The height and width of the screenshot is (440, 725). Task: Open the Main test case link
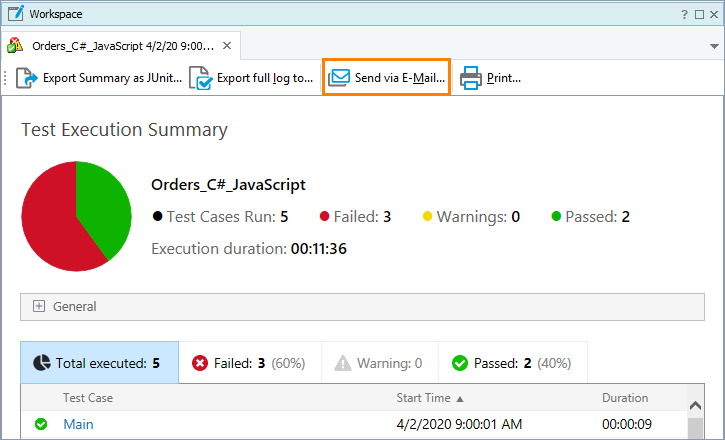tap(78, 424)
